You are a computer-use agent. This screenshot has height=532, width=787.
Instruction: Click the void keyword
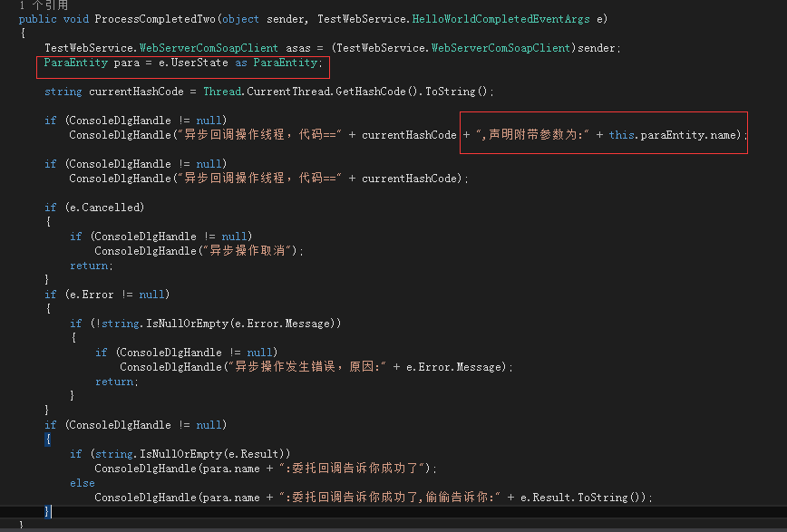pos(76,19)
